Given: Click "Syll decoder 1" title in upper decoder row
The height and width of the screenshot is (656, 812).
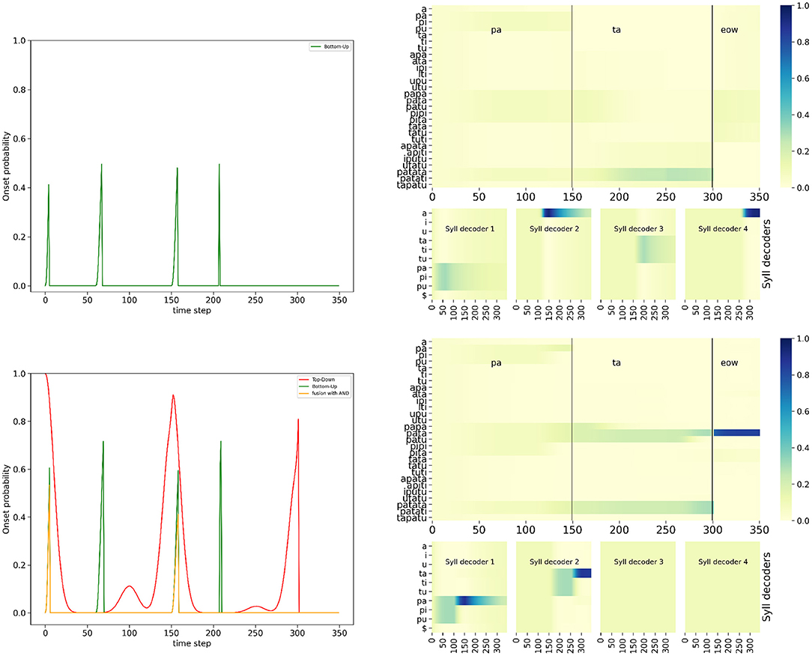Looking at the screenshot, I should [470, 229].
